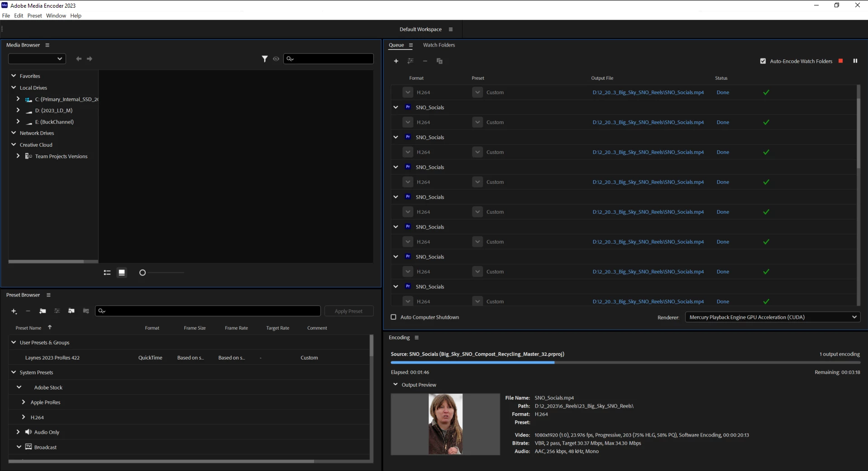Expand the D: (2023_LD_M) drive

point(18,110)
